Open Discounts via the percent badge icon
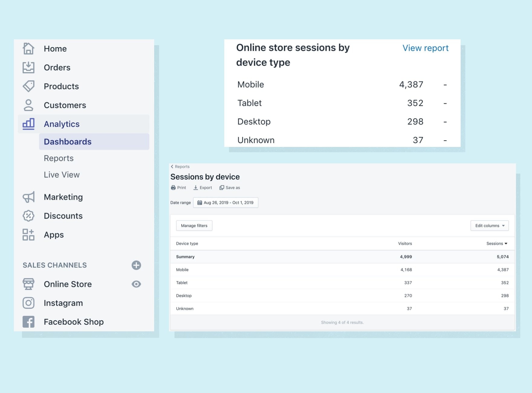Viewport: 532px width, 393px height. tap(28, 216)
